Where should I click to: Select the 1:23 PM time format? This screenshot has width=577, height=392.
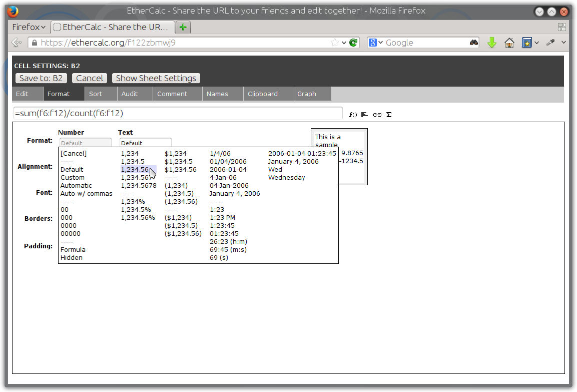coord(222,218)
